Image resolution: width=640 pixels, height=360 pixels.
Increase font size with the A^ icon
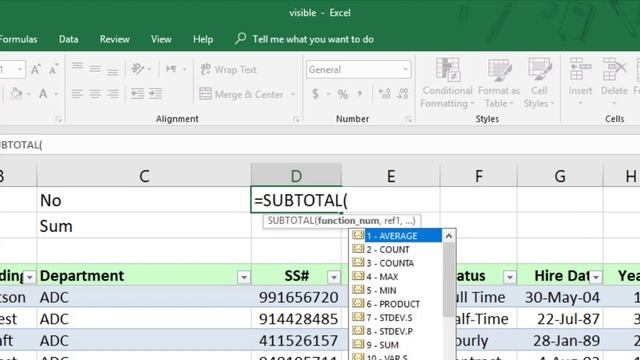[36, 69]
